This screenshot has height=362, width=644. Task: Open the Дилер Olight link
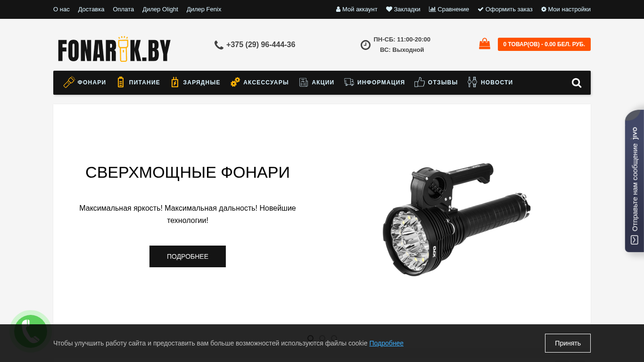pos(160,9)
